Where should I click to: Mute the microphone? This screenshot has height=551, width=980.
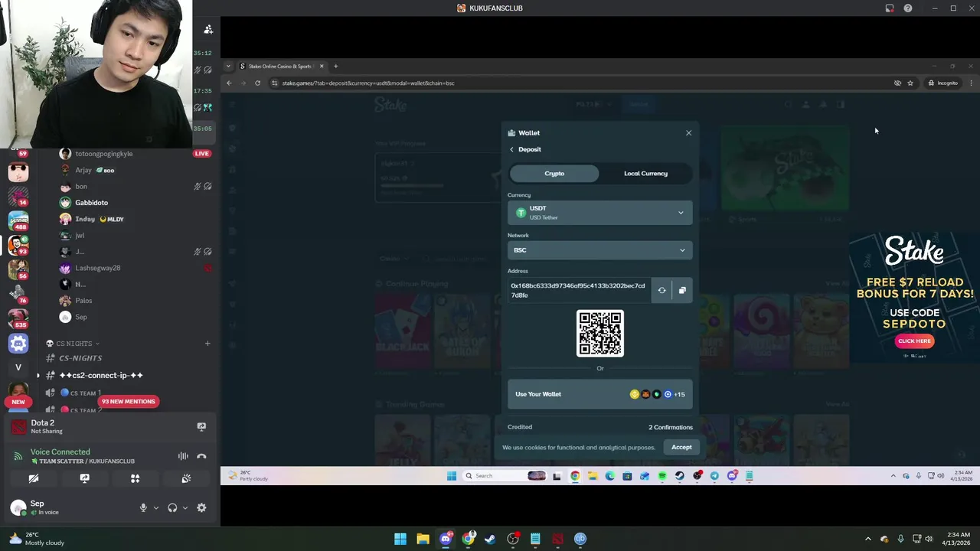coord(143,508)
